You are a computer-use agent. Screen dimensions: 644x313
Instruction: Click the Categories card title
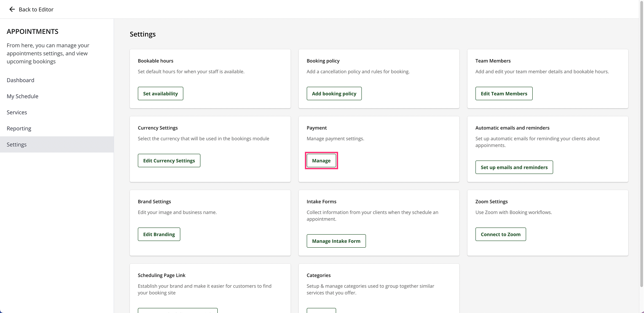click(x=319, y=275)
